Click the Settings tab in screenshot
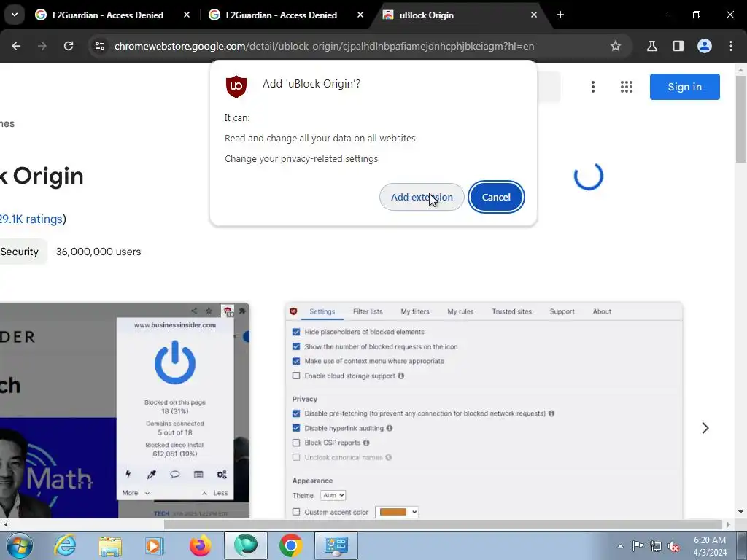This screenshot has width=747, height=560. click(322, 311)
